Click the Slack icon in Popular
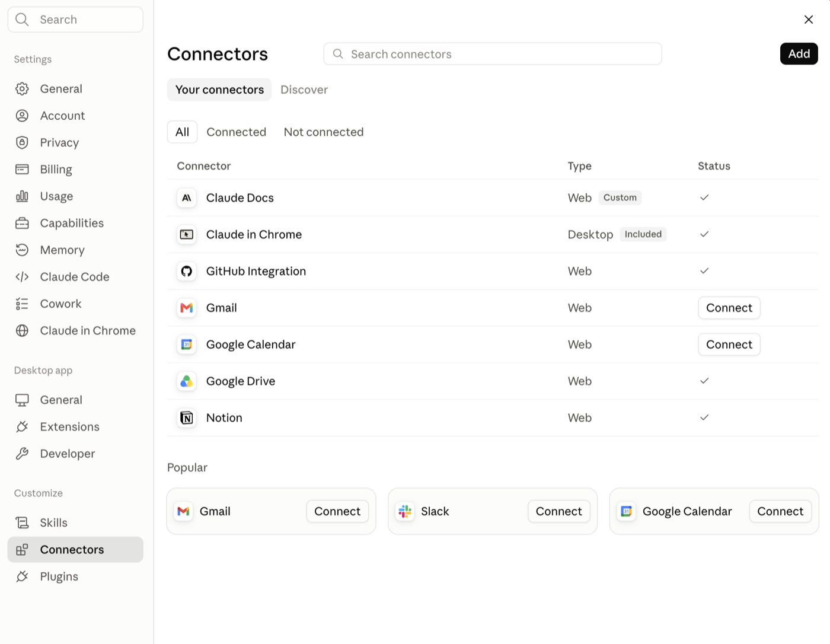830x644 pixels. coord(406,511)
